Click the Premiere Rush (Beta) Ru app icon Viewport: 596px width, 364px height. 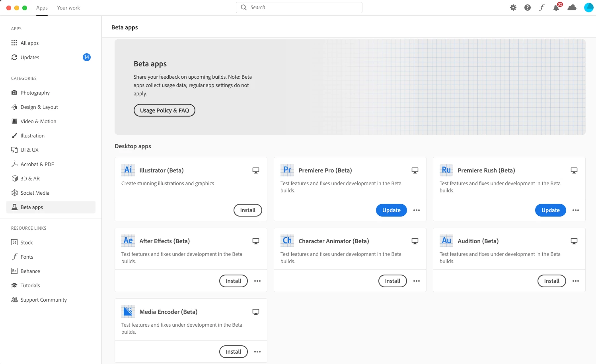[x=446, y=170]
